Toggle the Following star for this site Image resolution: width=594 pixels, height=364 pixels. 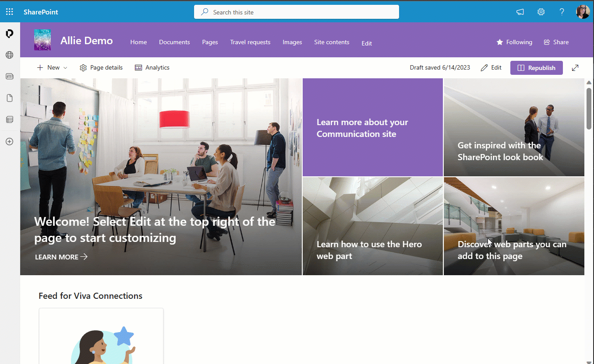(x=514, y=42)
